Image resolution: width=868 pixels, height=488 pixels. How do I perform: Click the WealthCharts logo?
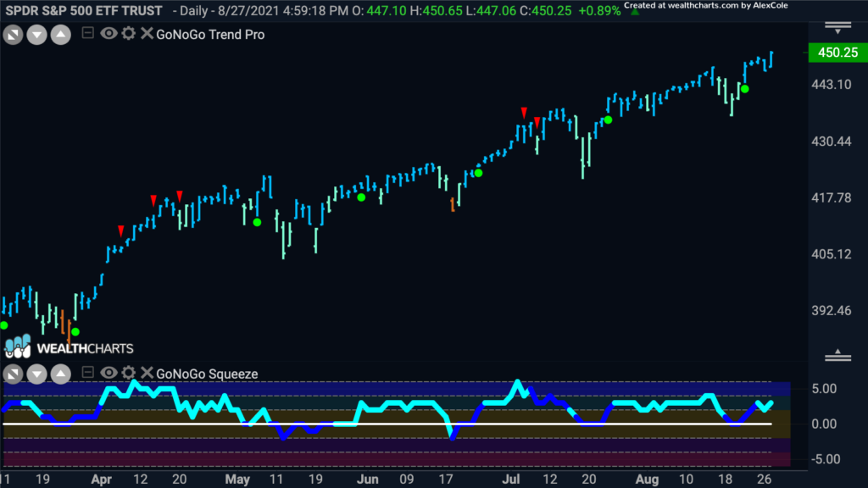[x=70, y=347]
